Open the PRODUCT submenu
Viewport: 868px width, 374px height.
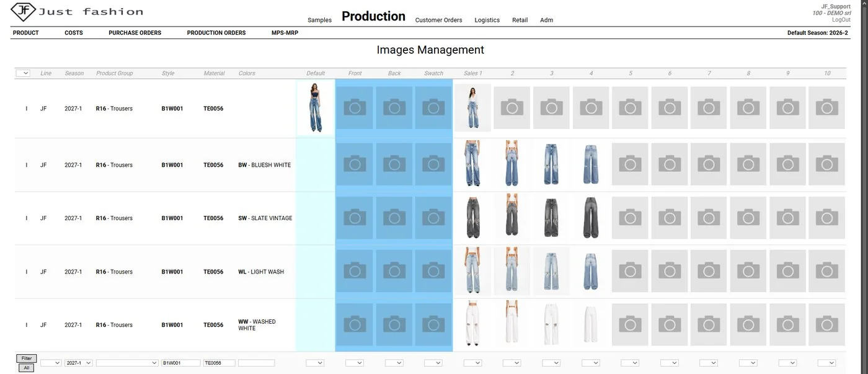26,33
